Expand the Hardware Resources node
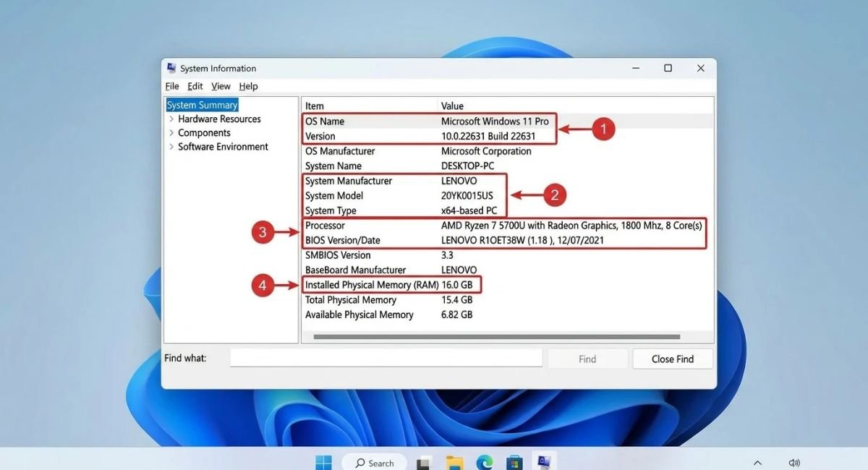This screenshot has width=868, height=470. click(x=171, y=119)
